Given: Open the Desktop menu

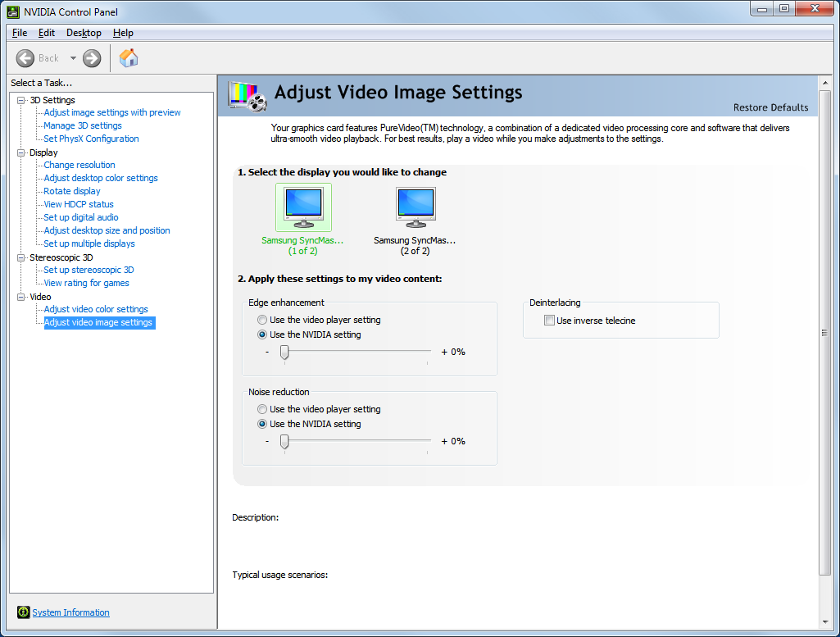Looking at the screenshot, I should pos(84,33).
